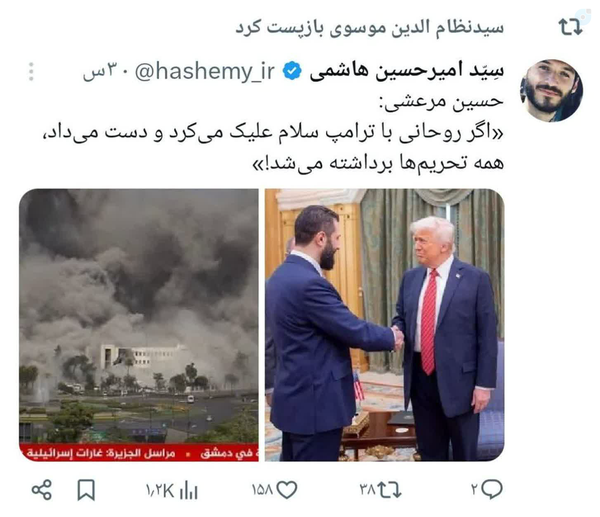
Task: Click the blue verified badge
Action: point(292,71)
